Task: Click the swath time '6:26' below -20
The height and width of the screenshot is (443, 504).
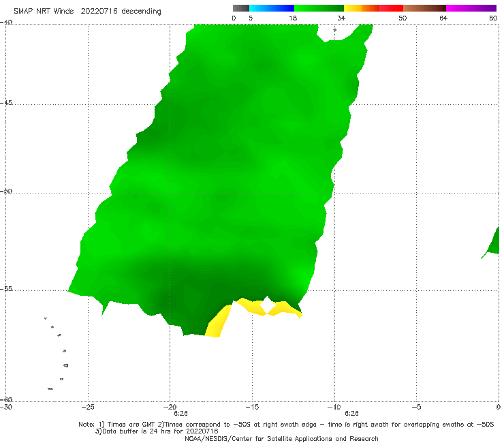Action: pyautogui.click(x=180, y=414)
